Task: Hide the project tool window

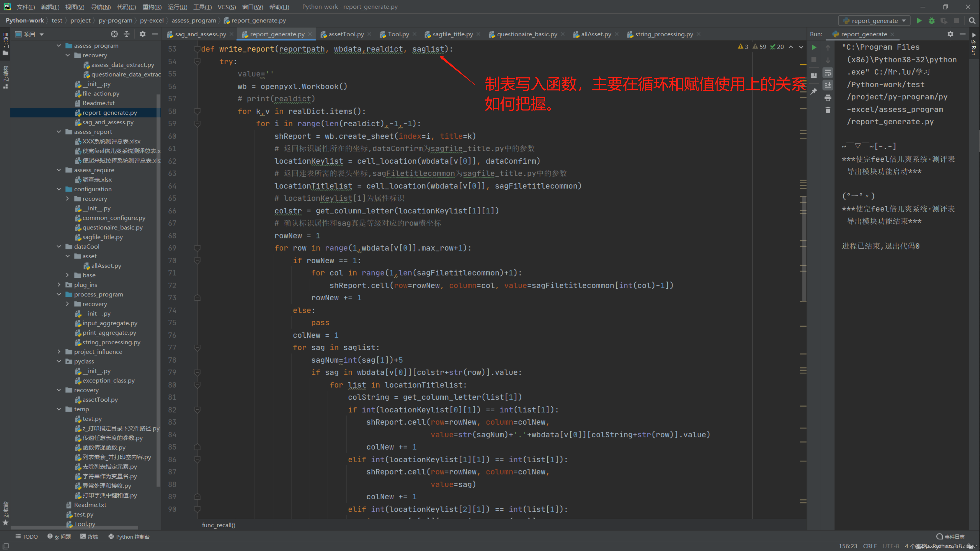Action: (x=155, y=34)
